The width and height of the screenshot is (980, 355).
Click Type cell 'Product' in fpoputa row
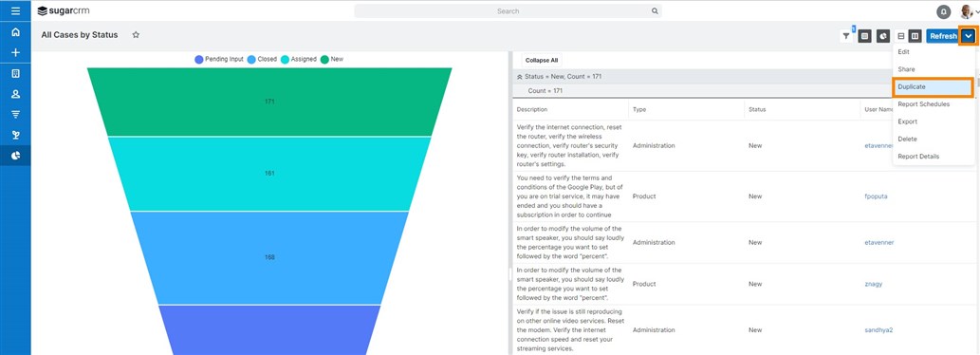644,196
